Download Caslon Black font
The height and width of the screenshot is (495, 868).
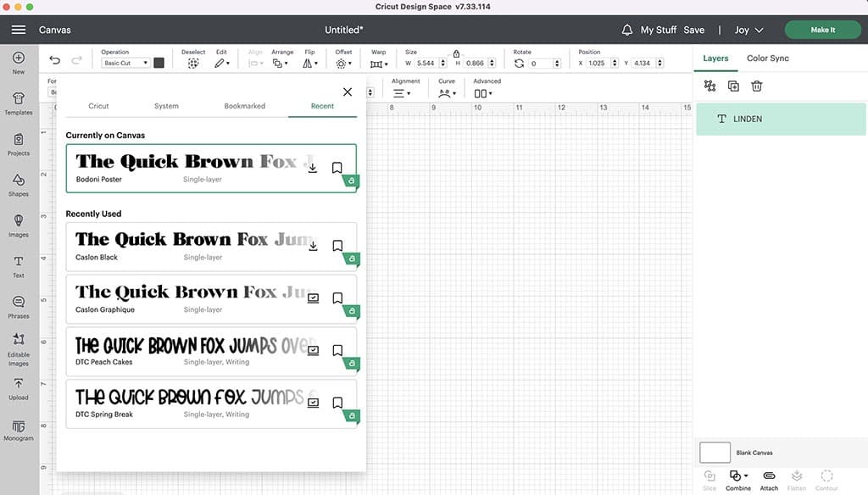point(313,246)
